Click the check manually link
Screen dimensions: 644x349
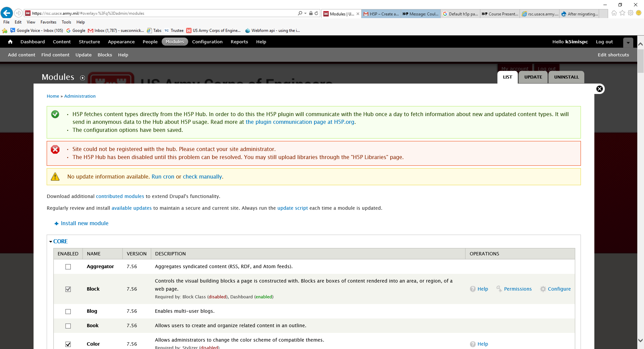pyautogui.click(x=202, y=177)
